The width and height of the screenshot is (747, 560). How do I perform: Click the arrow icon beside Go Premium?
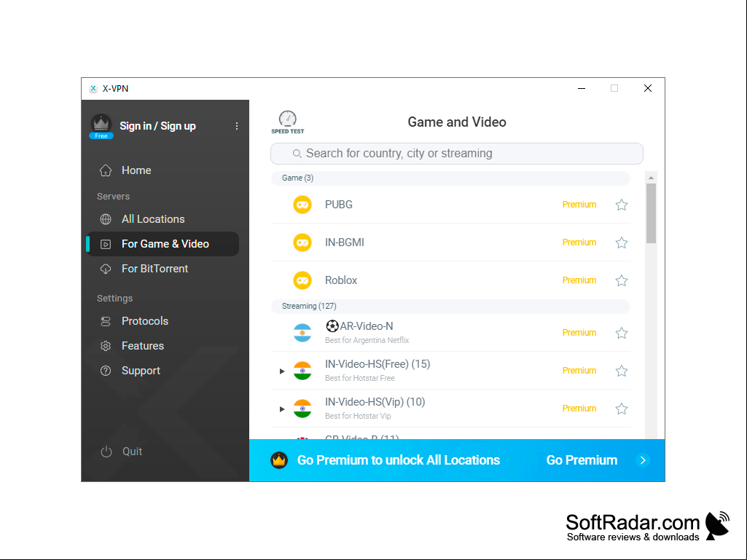[643, 460]
